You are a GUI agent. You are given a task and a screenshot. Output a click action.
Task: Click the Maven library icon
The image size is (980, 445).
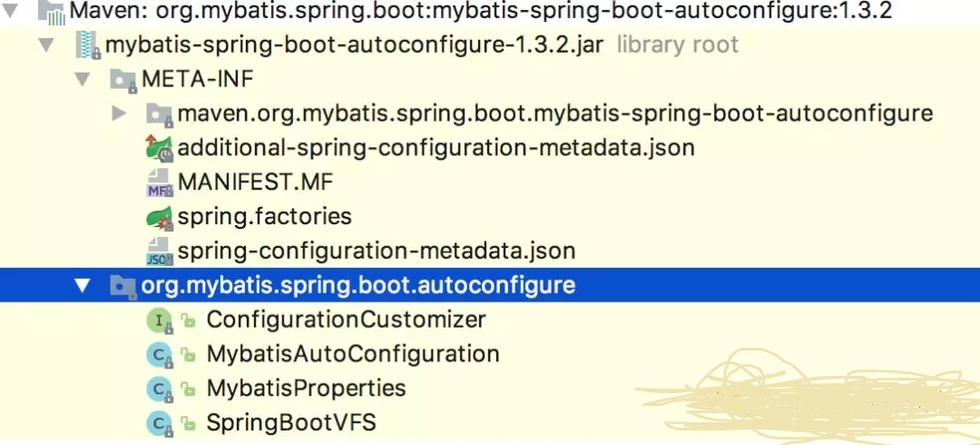point(54,13)
